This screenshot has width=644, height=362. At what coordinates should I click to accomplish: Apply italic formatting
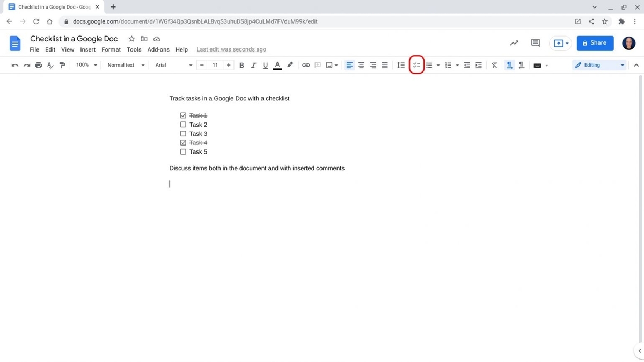click(x=253, y=65)
